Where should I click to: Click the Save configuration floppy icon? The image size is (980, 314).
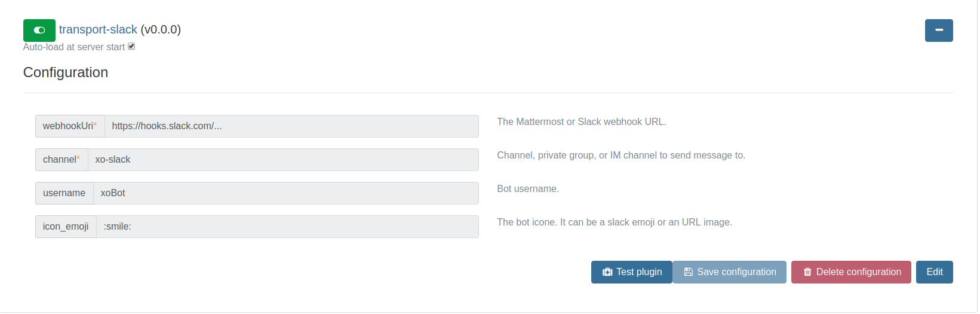click(688, 272)
